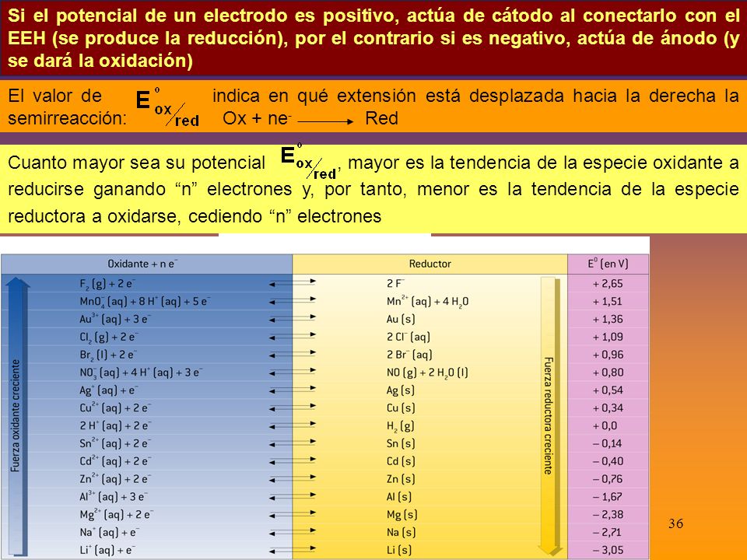The height and width of the screenshot is (560, 747).
Task: Pick the '– 0,76' potential value
Action: coord(608,479)
